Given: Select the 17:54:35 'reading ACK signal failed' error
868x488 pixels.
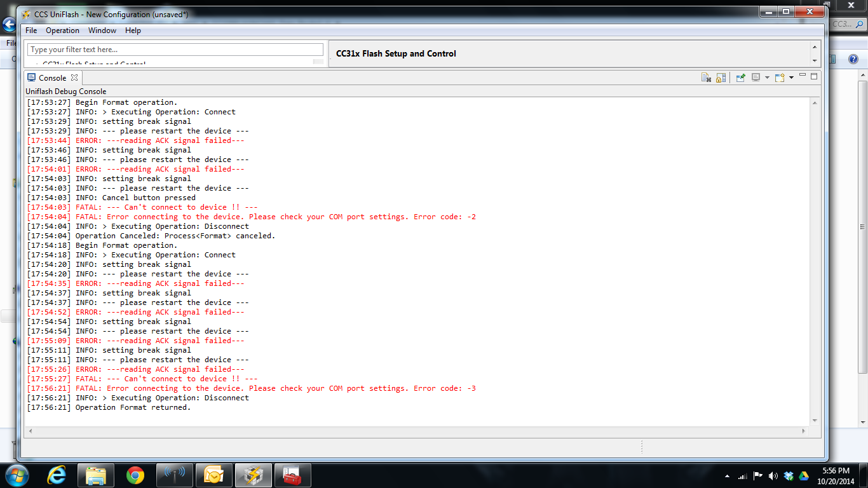Looking at the screenshot, I should (x=135, y=283).
